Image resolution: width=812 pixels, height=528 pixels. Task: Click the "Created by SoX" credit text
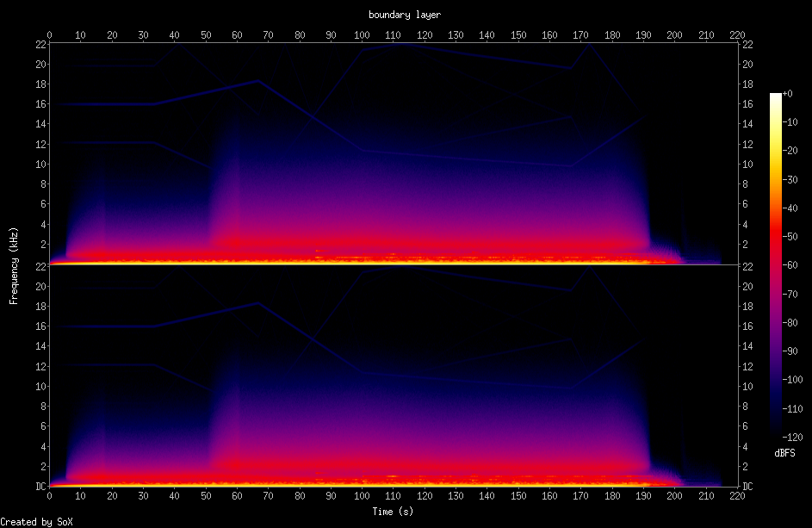[x=36, y=521]
